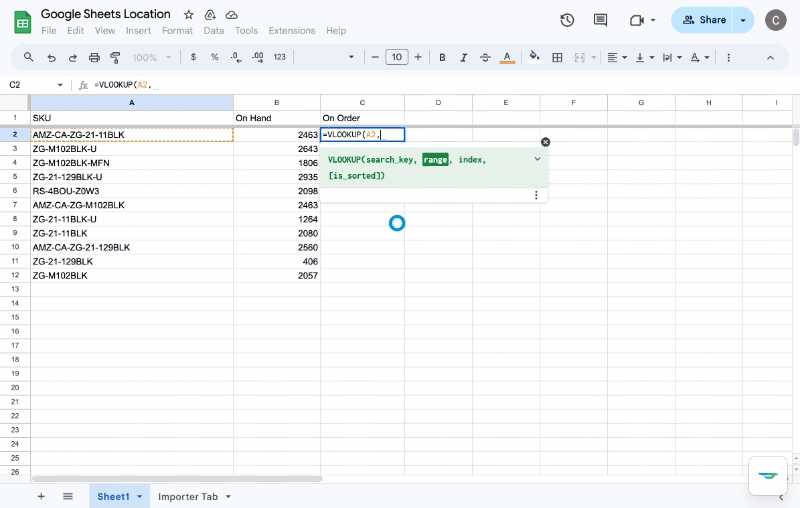Screen dimensions: 800x508
Task: Open formula suggestion options three dots
Action: point(536,195)
